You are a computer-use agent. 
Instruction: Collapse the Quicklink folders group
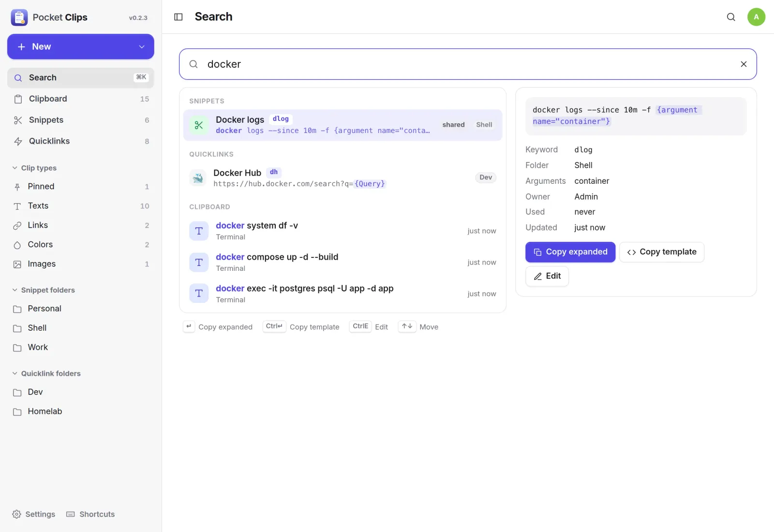tap(46, 373)
